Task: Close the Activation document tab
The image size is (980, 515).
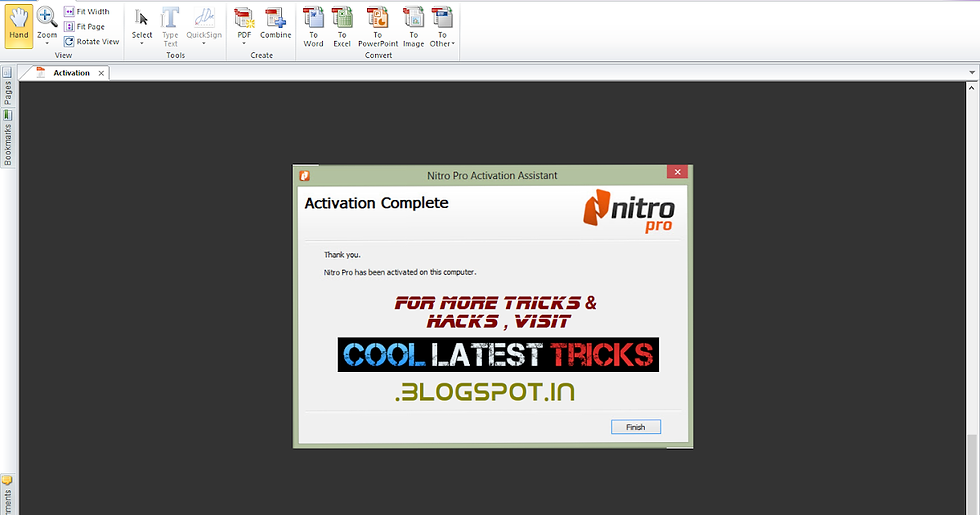Action: click(101, 73)
